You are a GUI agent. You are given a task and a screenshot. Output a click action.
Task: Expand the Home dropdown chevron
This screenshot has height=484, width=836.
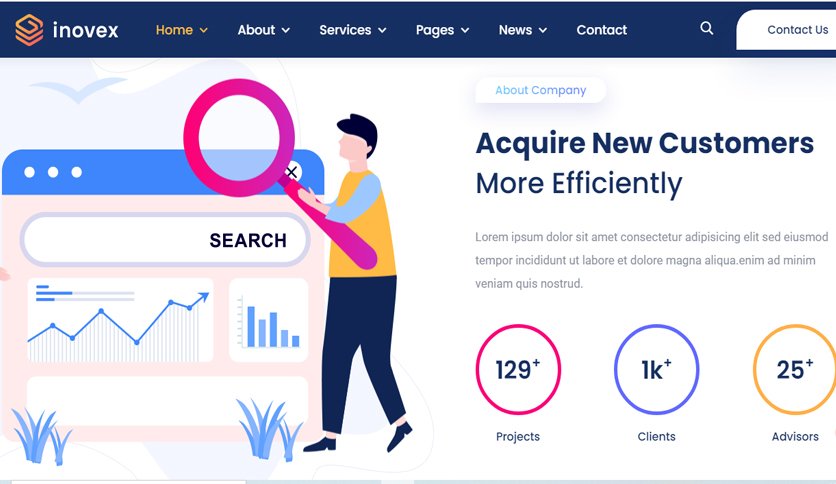pyautogui.click(x=203, y=31)
